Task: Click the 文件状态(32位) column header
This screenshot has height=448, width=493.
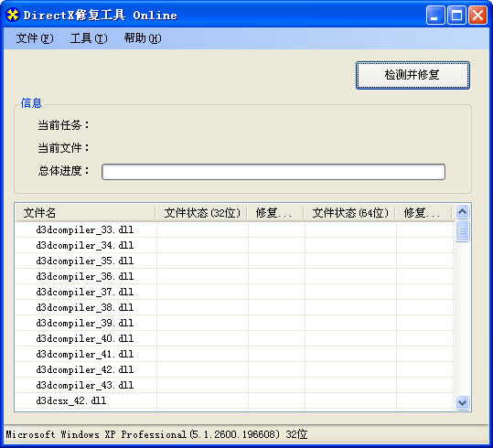Action: click(201, 213)
